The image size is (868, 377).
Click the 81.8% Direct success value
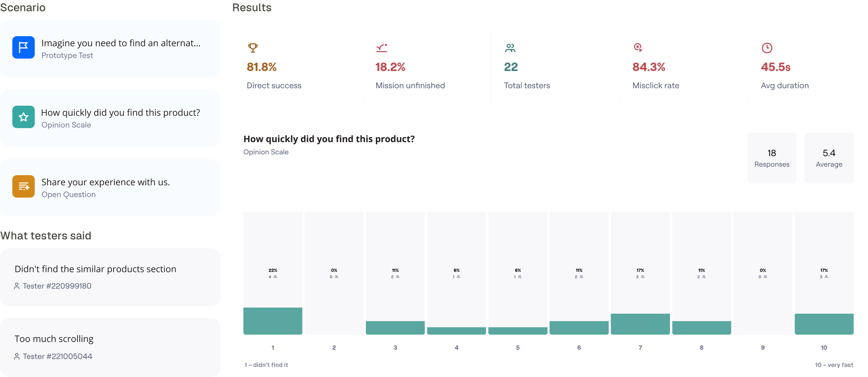pos(261,67)
